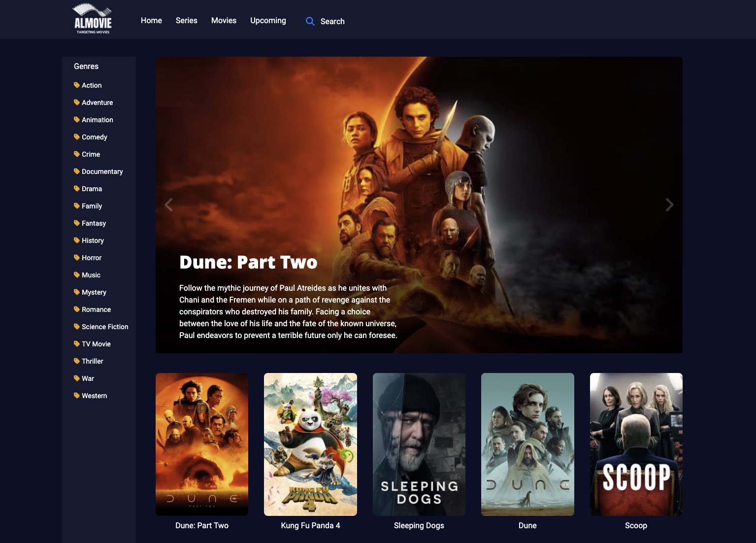The image size is (756, 543).
Task: Click the tag icon beside Romance
Action: coord(77,309)
